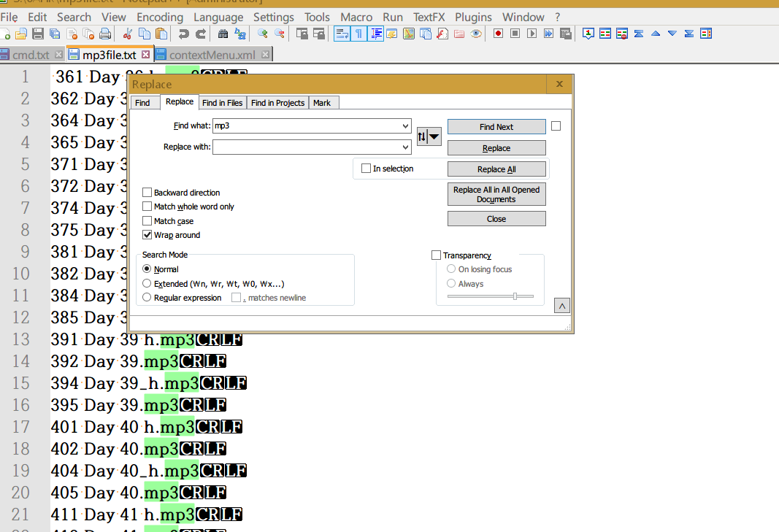This screenshot has height=532, width=779.
Task: Click the Stop Recording square icon
Action: [515, 34]
